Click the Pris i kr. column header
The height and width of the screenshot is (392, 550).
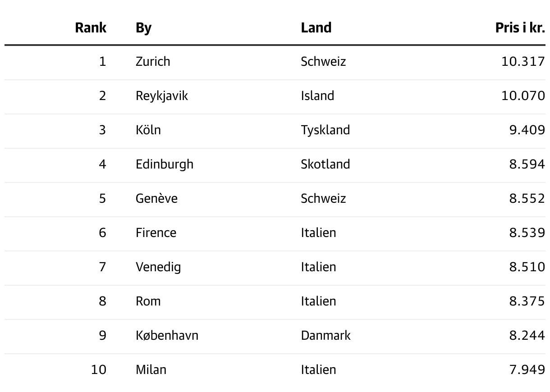coord(520,28)
